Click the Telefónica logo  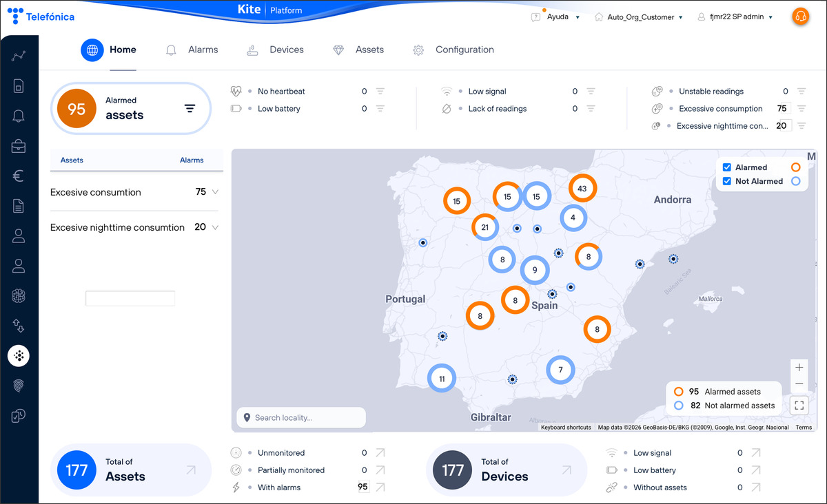point(40,17)
